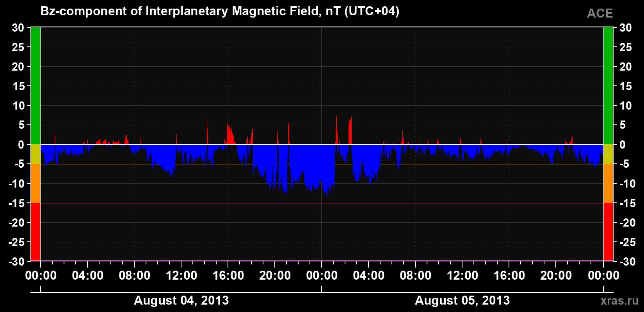Click the -30 value on left y-axis
The image size is (644, 312).
(16, 262)
